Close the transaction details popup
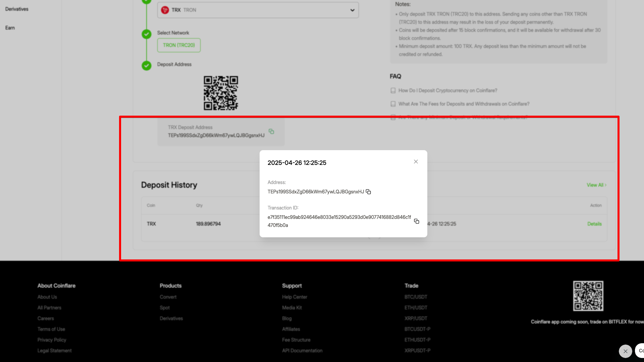Image resolution: width=644 pixels, height=362 pixels. point(416,162)
